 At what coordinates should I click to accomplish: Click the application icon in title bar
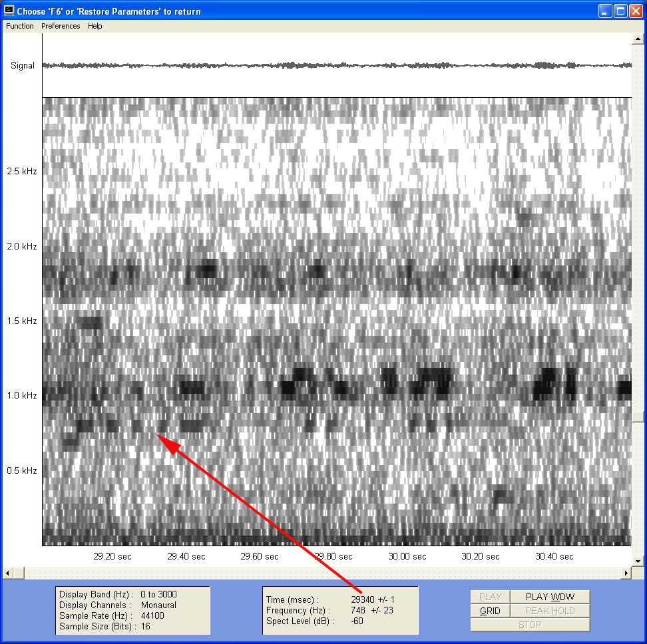point(9,11)
